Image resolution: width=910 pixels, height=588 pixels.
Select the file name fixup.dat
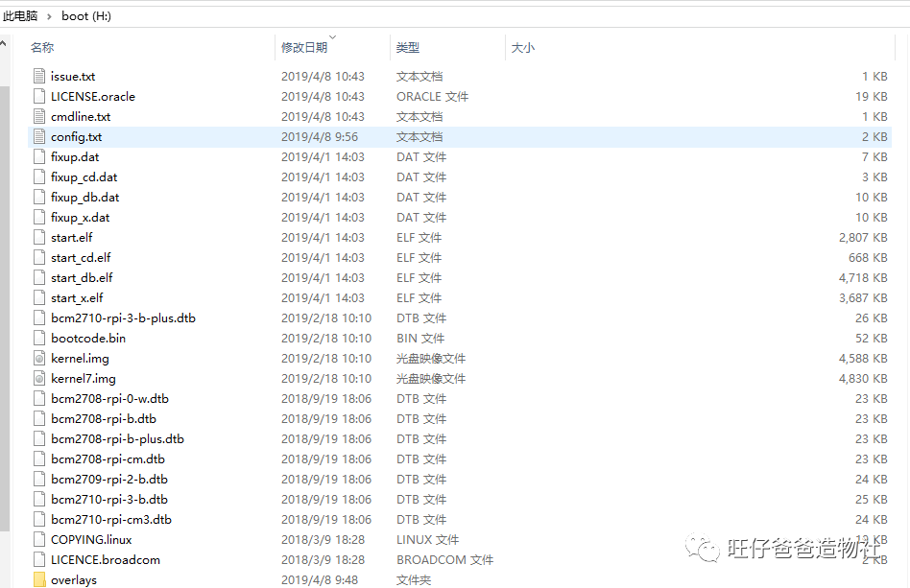coord(75,156)
